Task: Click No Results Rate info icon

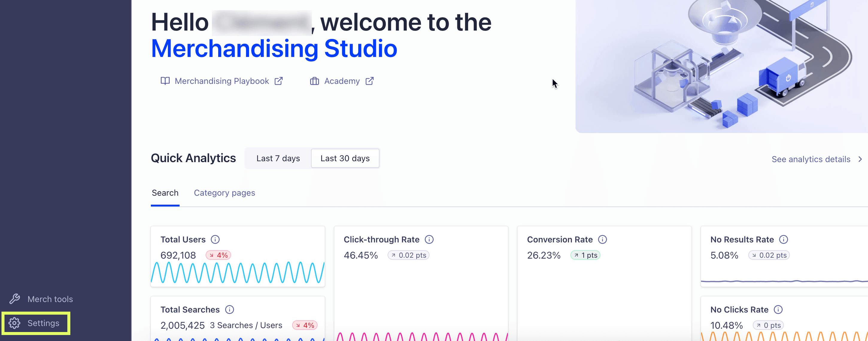Action: [783, 239]
